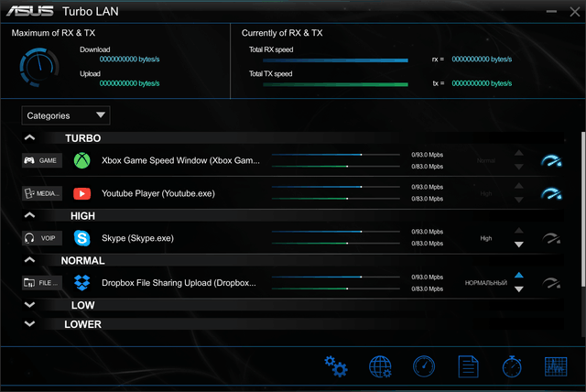Open the settings gears icon

click(336, 366)
